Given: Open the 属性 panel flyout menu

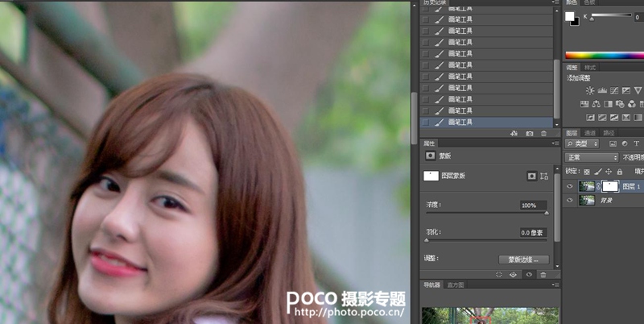Looking at the screenshot, I should 555,143.
